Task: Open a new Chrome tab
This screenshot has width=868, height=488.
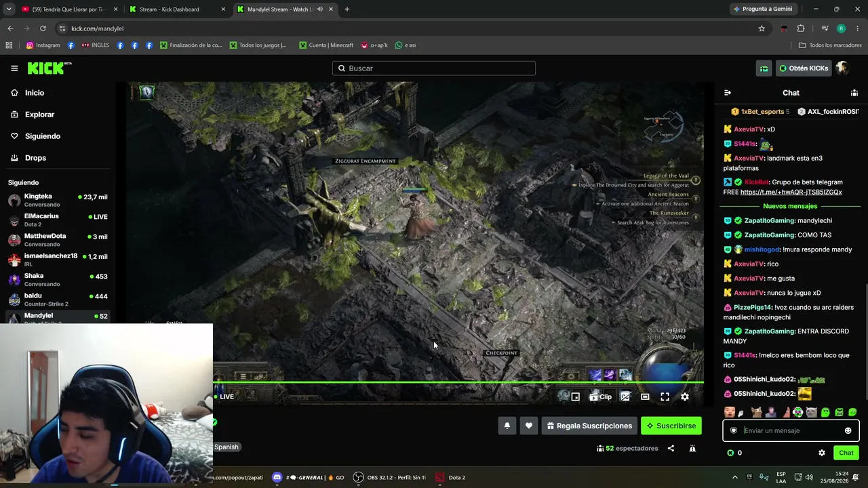Action: (x=347, y=9)
